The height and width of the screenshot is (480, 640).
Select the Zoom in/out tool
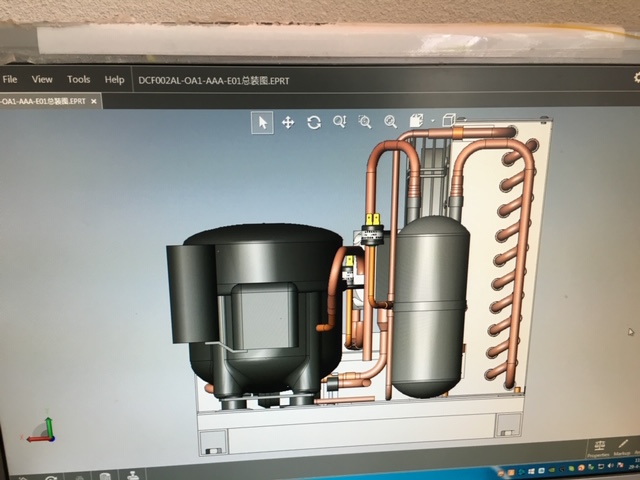tap(340, 121)
